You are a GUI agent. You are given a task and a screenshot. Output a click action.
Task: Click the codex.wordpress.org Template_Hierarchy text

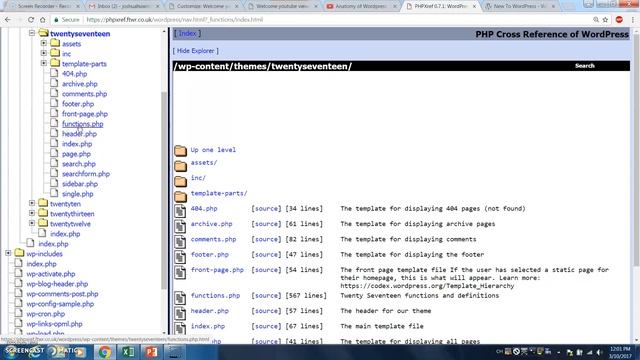point(427,286)
